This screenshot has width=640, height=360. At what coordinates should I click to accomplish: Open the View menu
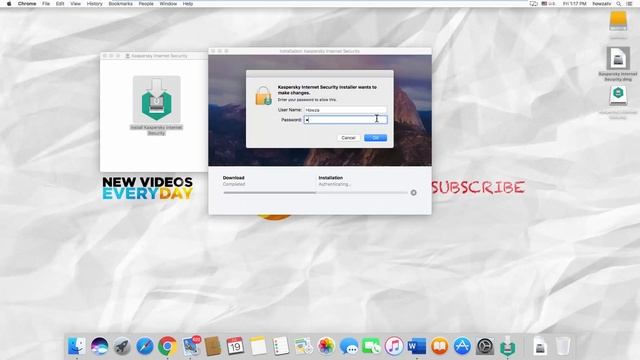tap(76, 4)
